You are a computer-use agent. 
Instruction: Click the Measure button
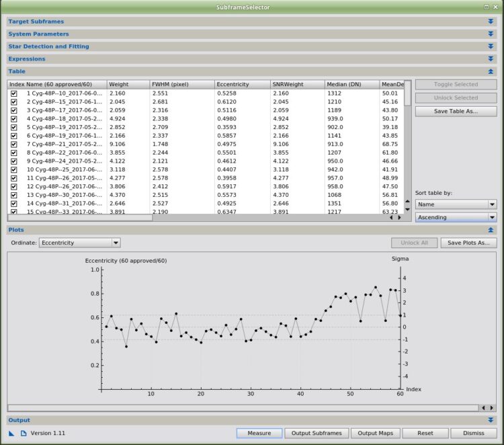coord(259,433)
